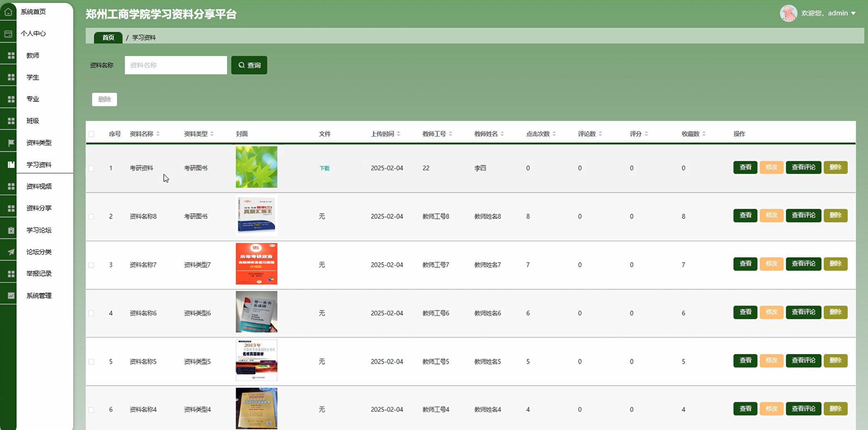Sort table by 教师工号 column

(451, 134)
